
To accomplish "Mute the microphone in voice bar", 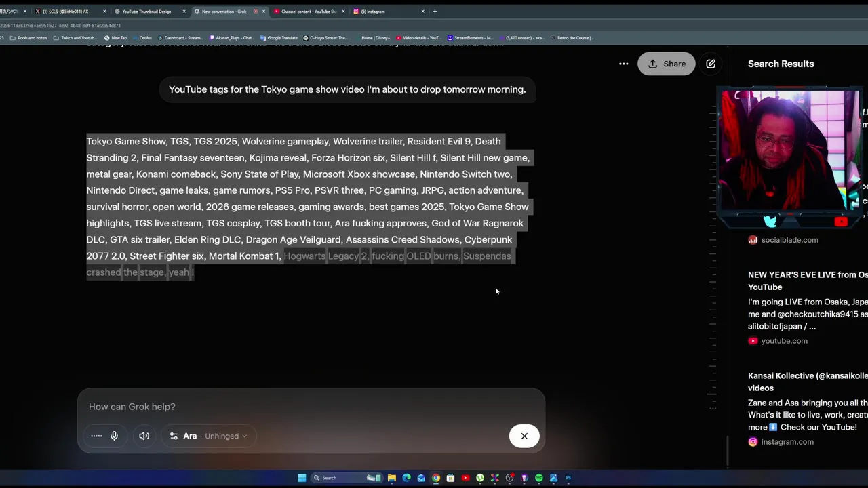I will (x=114, y=436).
